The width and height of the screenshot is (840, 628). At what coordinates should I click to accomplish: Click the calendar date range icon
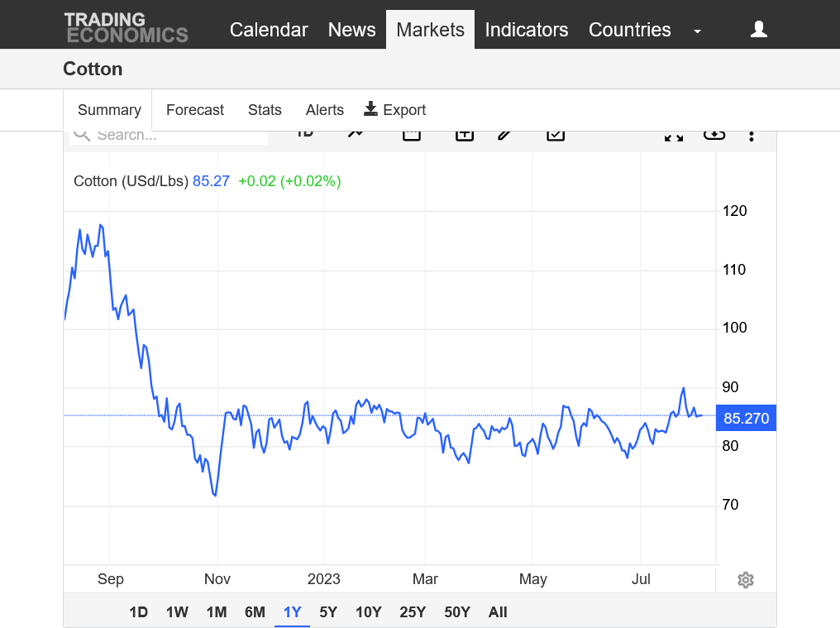click(x=412, y=135)
